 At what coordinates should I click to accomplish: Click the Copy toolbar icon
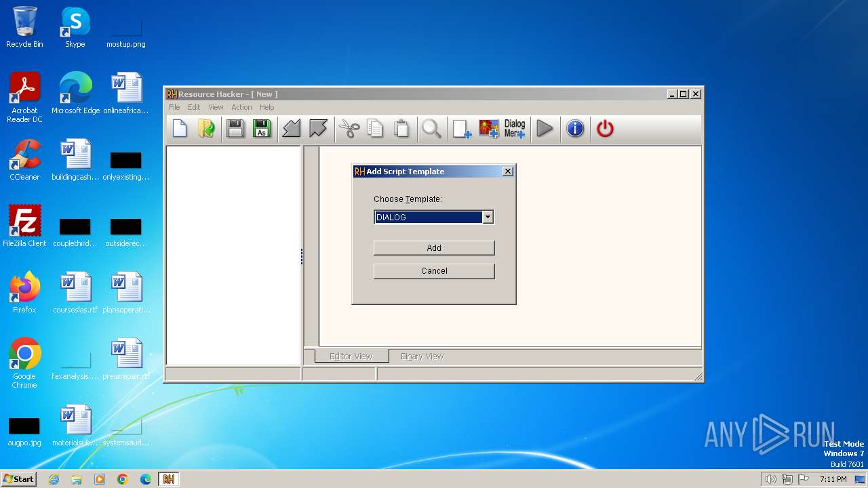(x=375, y=128)
